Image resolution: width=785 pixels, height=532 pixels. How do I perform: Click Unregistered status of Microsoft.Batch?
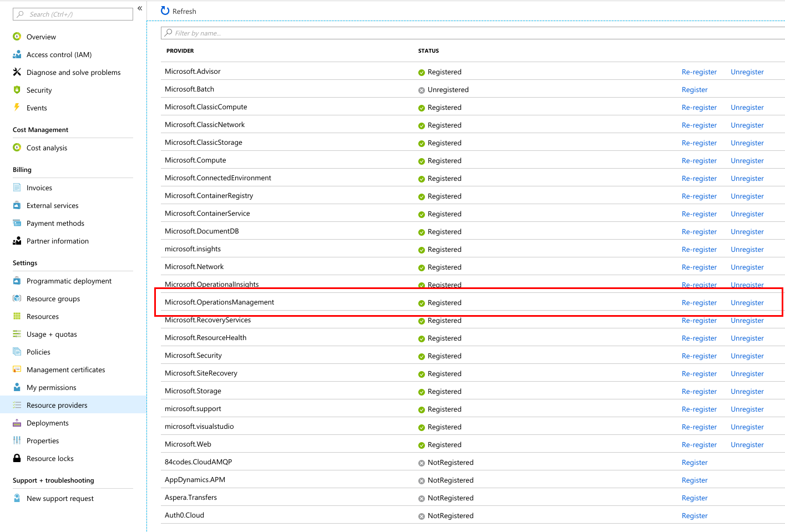tap(448, 90)
